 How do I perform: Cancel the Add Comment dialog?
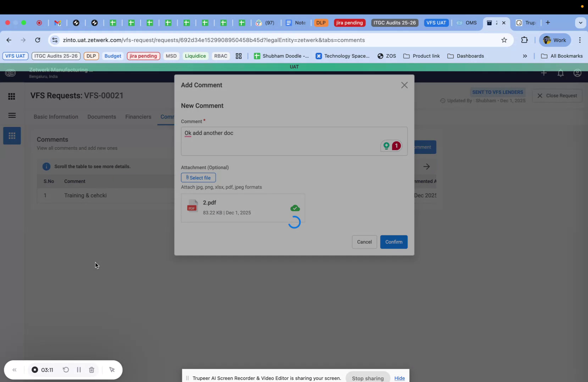364,242
